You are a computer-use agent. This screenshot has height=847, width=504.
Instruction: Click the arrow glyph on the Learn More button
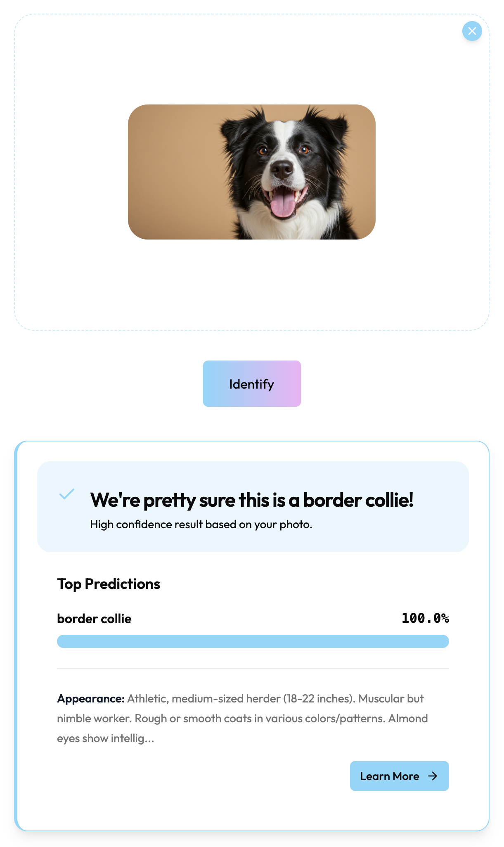[x=432, y=776]
